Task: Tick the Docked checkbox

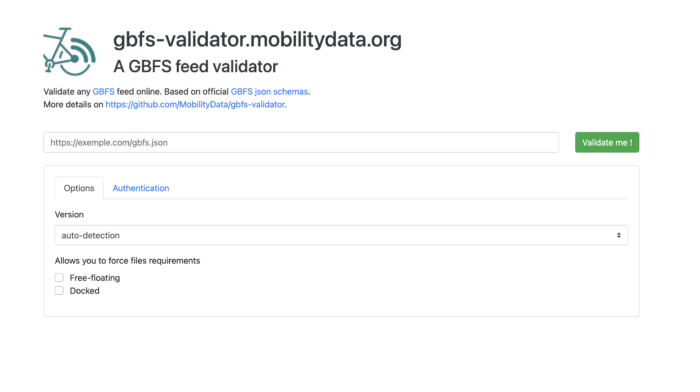Action: click(59, 291)
